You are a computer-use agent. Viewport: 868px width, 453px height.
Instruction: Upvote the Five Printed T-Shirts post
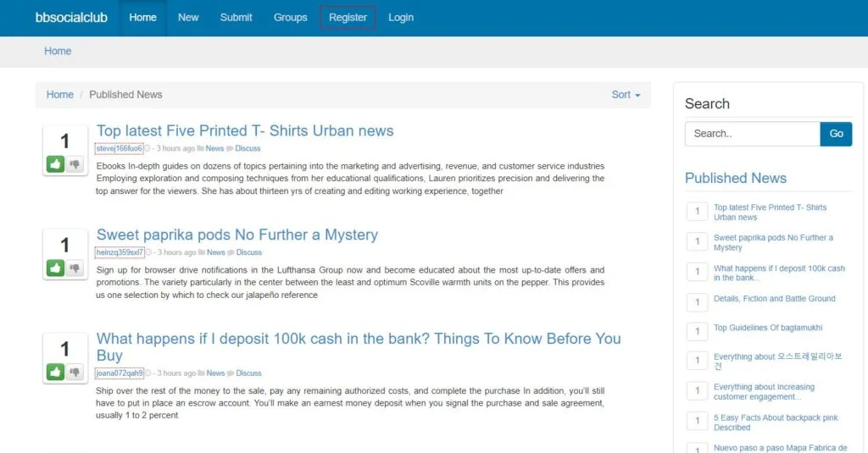click(x=55, y=164)
